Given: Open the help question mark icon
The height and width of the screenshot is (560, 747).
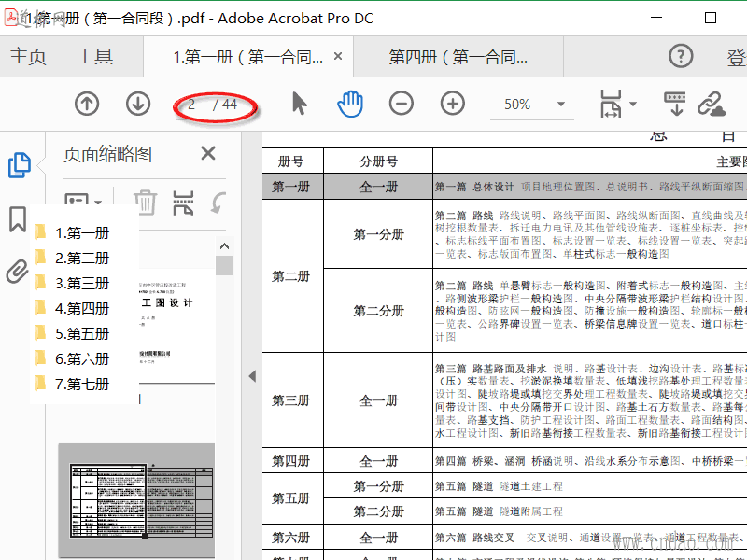Looking at the screenshot, I should [681, 57].
